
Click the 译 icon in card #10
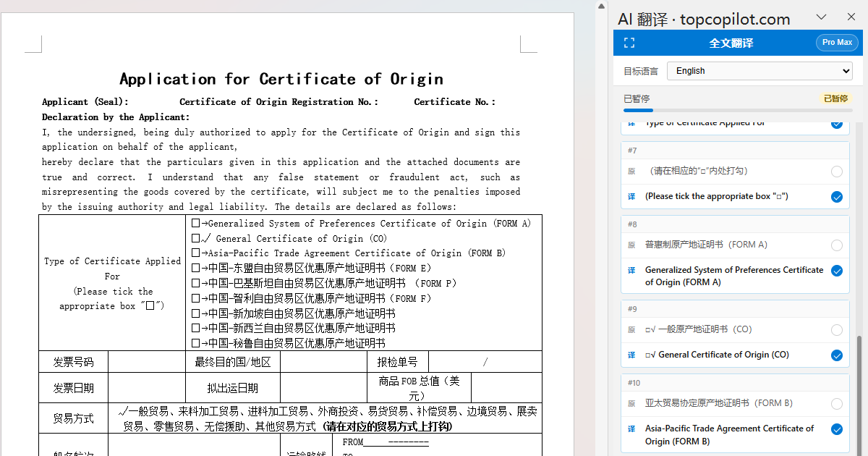631,428
